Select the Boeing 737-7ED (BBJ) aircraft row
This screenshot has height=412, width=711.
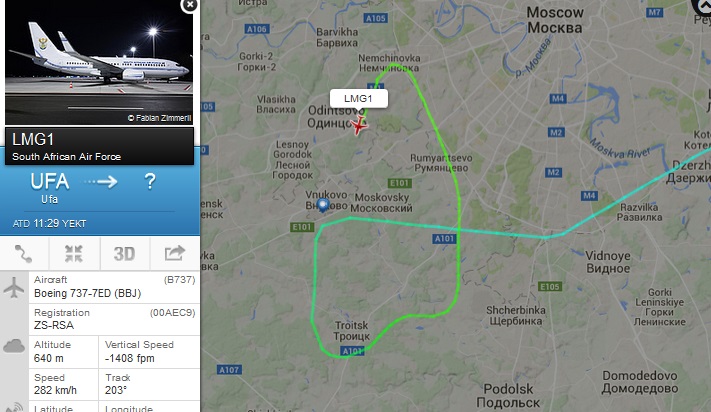point(114,287)
